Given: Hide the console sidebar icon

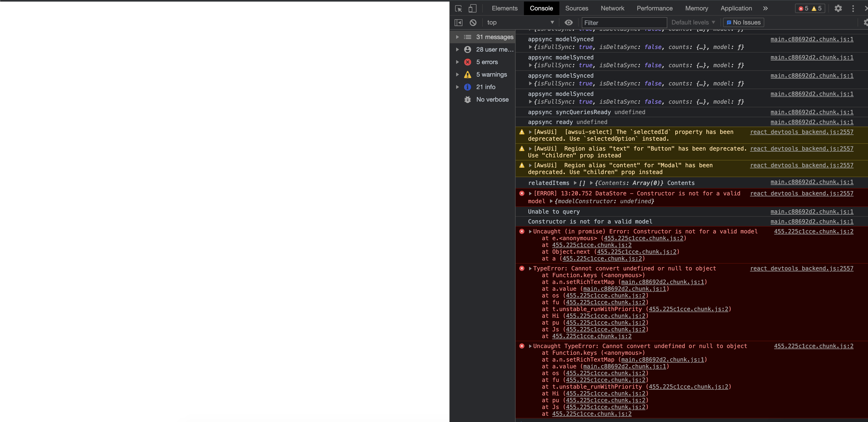Looking at the screenshot, I should pos(459,23).
